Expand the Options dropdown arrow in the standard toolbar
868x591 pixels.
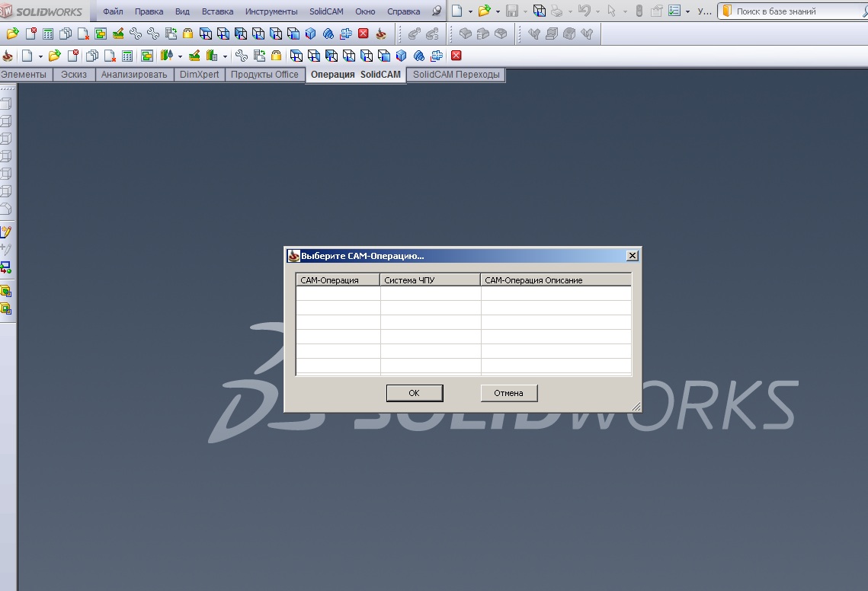pos(687,11)
